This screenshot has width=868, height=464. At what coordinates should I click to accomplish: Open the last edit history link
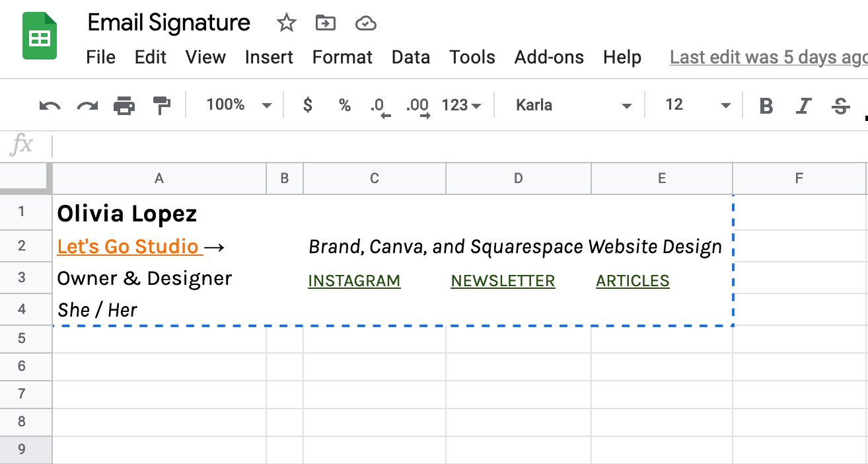point(768,58)
